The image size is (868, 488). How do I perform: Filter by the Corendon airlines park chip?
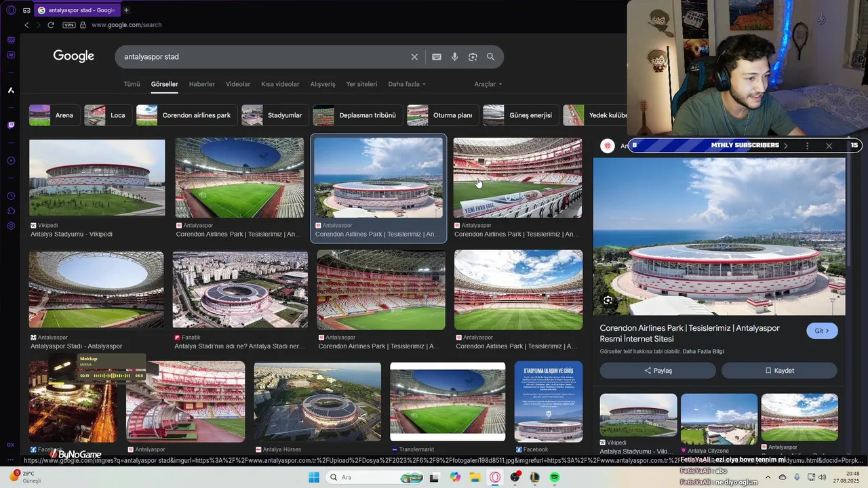click(x=187, y=115)
